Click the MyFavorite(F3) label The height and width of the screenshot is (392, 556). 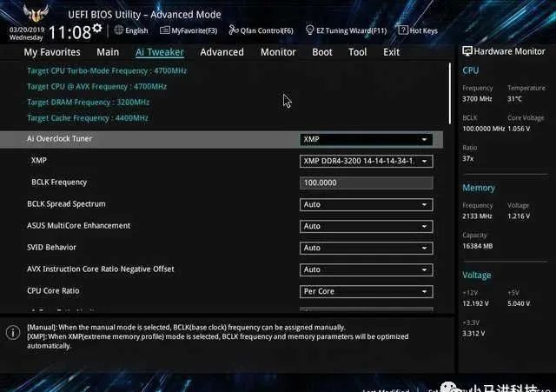click(x=195, y=31)
